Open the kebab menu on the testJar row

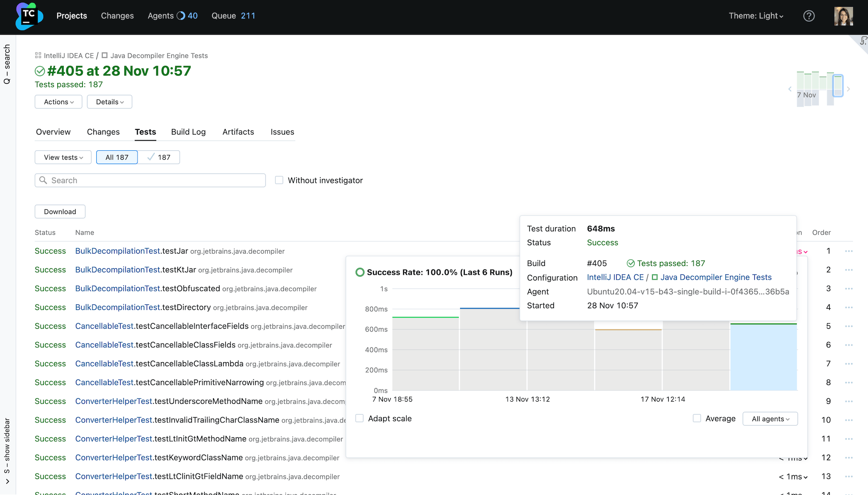(x=848, y=251)
